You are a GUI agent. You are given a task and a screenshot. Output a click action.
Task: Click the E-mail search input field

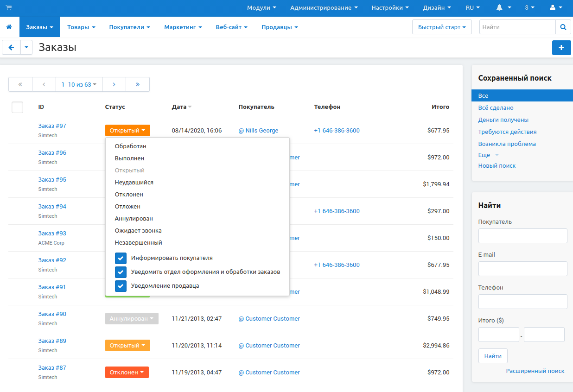click(522, 269)
